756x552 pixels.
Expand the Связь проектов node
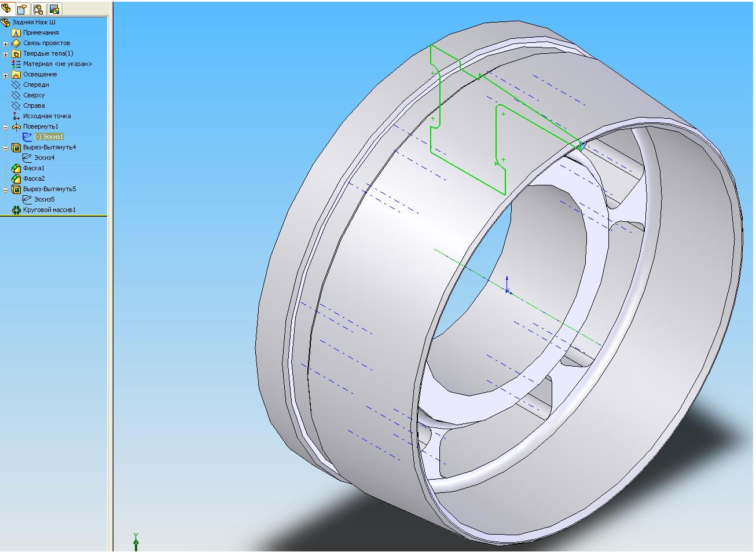click(6, 43)
